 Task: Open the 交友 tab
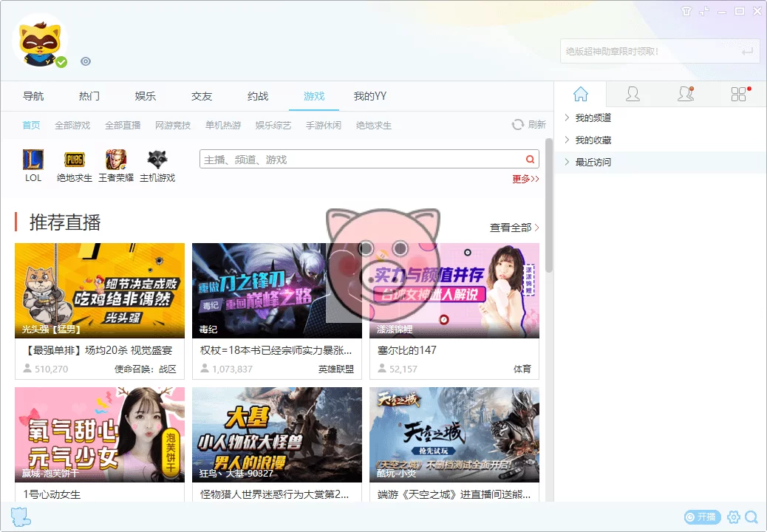tap(202, 96)
